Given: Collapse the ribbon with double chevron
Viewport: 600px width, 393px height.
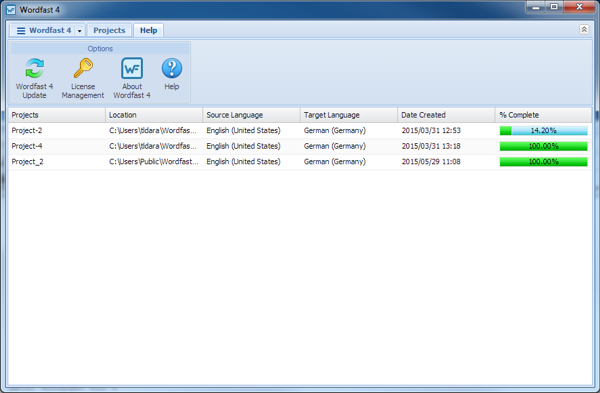Looking at the screenshot, I should (x=584, y=29).
